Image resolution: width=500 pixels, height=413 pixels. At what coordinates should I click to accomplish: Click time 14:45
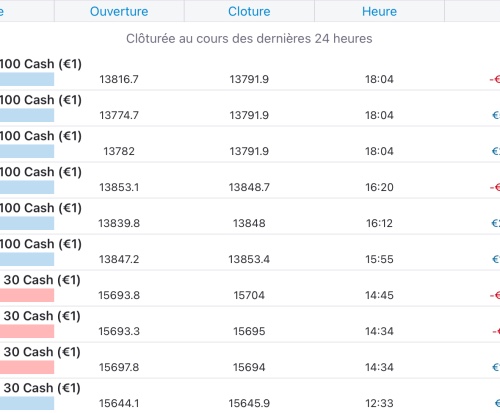pyautogui.click(x=379, y=295)
